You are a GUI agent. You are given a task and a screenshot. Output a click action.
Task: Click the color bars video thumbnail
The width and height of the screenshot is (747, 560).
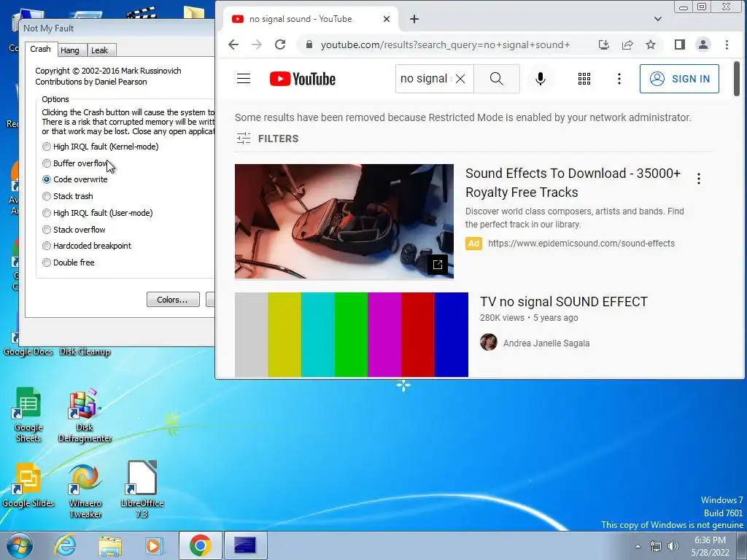[x=352, y=334]
